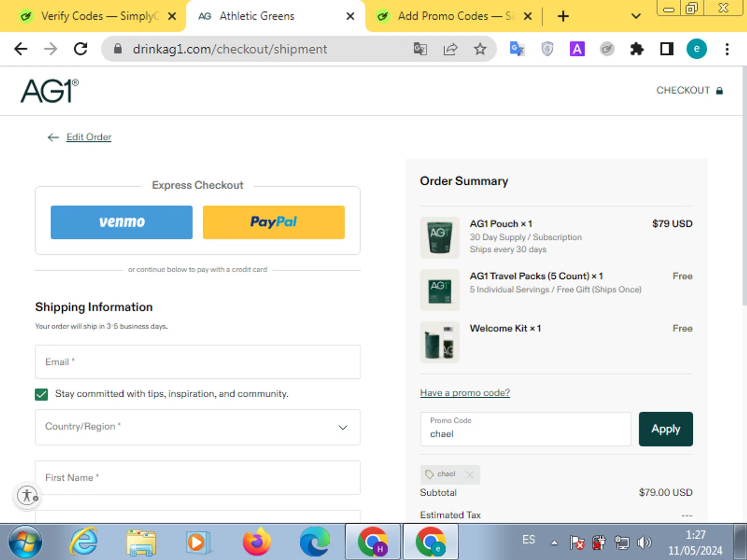Screen dimensions: 747x560
Task: Open the Windows Start menu
Action: click(x=26, y=542)
